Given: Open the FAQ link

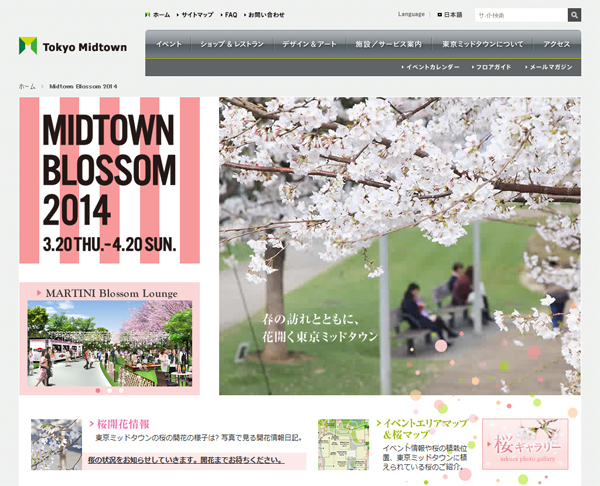Looking at the screenshot, I should click(x=229, y=15).
